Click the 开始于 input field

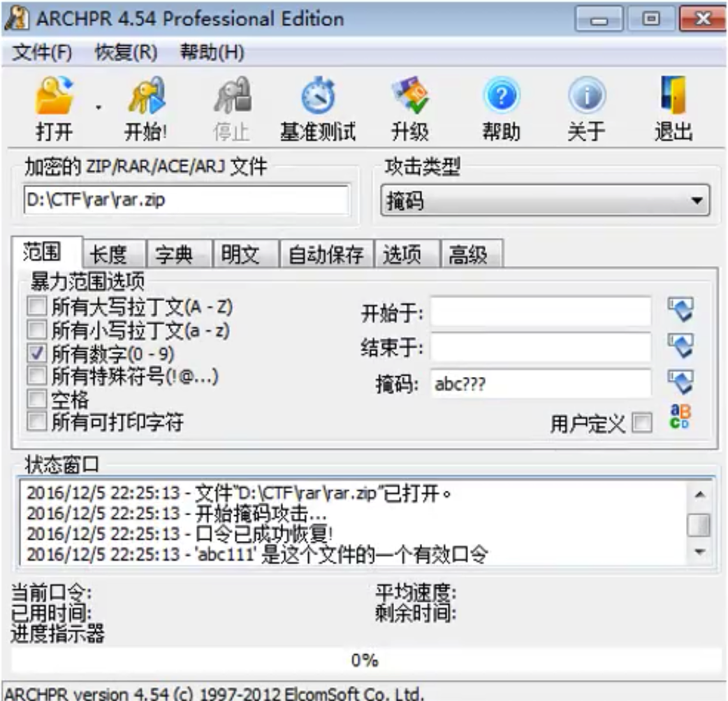point(541,311)
